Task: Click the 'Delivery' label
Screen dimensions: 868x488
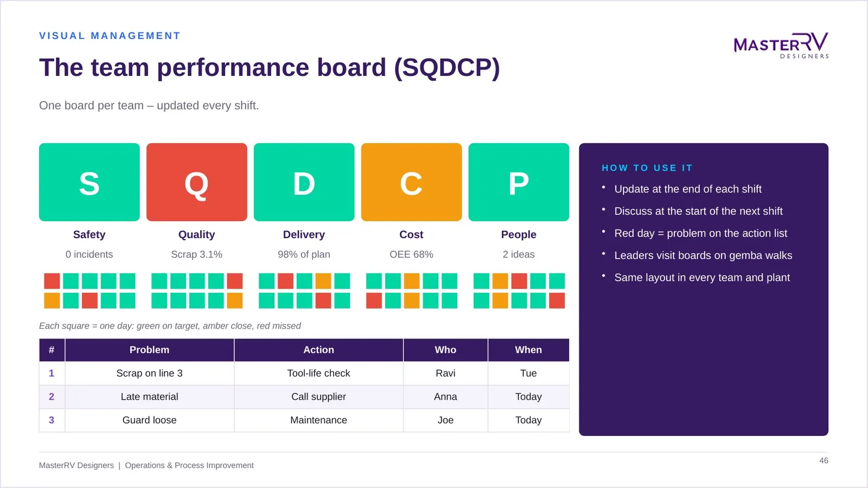Action: [304, 235]
